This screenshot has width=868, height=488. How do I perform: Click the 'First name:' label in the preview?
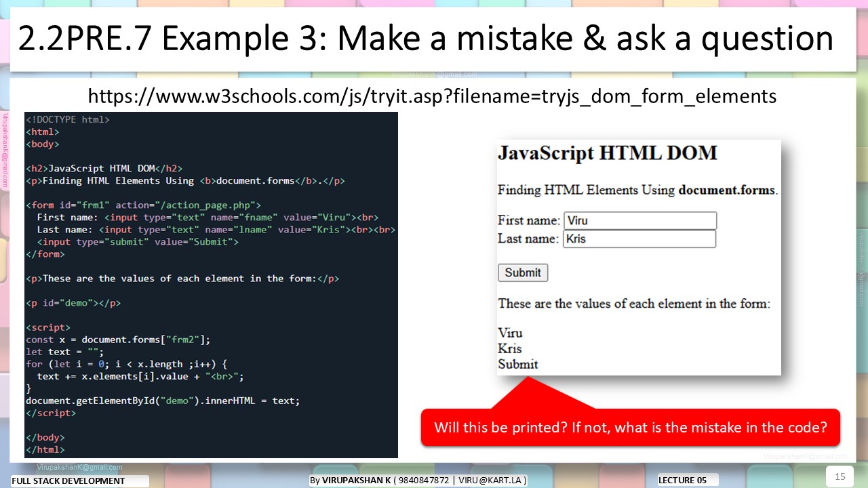529,220
